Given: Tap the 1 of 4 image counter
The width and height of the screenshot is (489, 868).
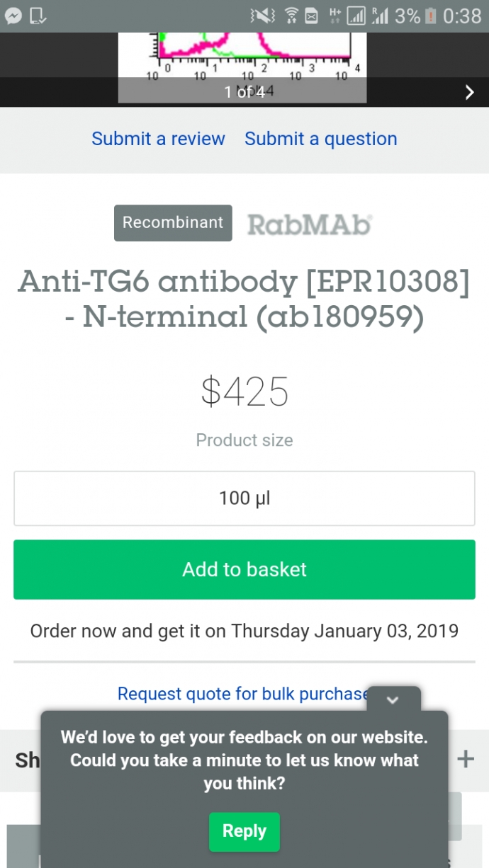Looking at the screenshot, I should coord(244,92).
